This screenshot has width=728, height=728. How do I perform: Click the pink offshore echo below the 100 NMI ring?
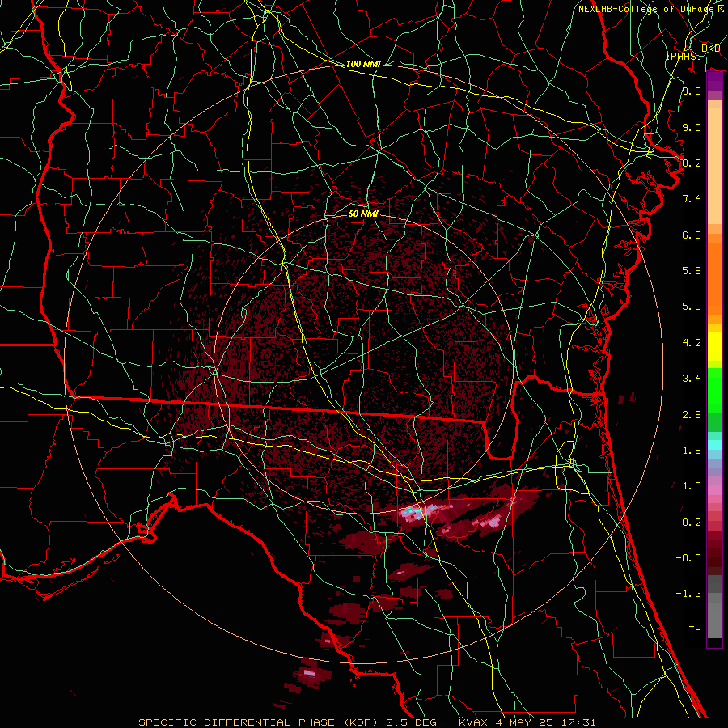[310, 672]
